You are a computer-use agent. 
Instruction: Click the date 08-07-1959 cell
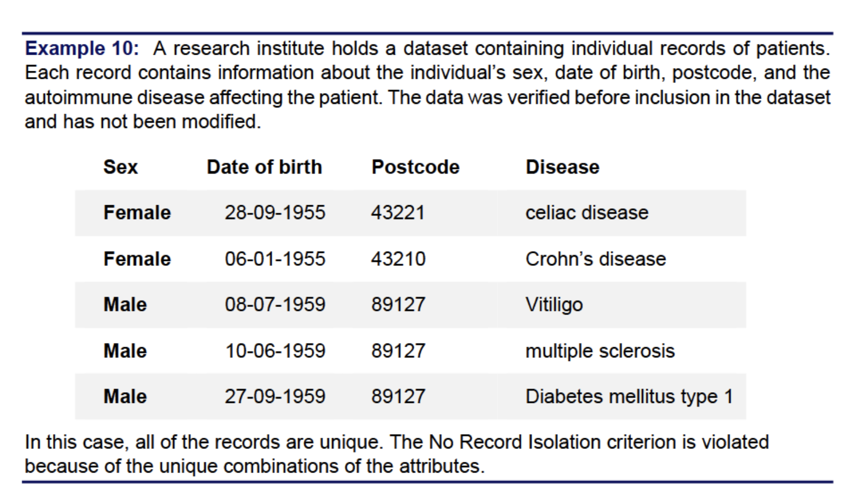click(x=275, y=304)
